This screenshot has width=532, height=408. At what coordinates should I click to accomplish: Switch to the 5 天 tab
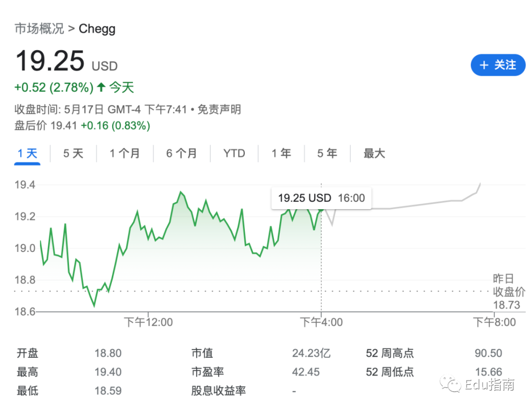coord(73,154)
